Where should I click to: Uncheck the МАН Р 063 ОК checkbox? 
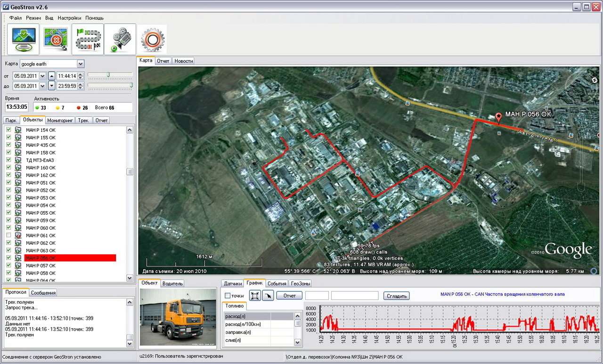[x=8, y=250]
